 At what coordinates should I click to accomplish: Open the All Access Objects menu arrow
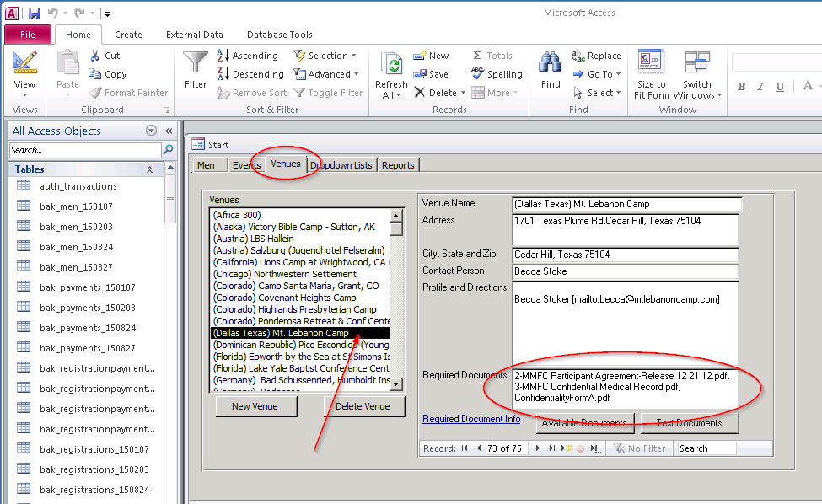coord(151,131)
